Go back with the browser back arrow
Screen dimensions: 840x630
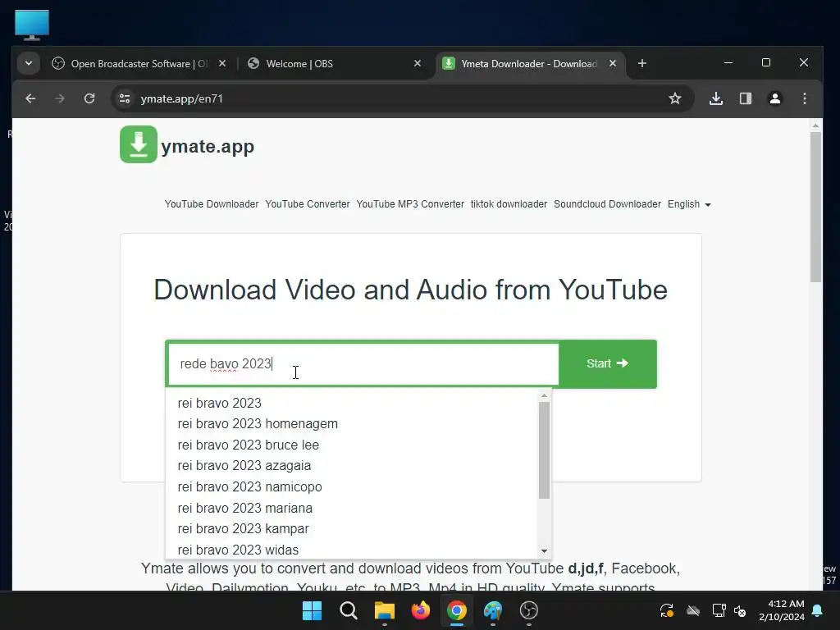[x=30, y=98]
